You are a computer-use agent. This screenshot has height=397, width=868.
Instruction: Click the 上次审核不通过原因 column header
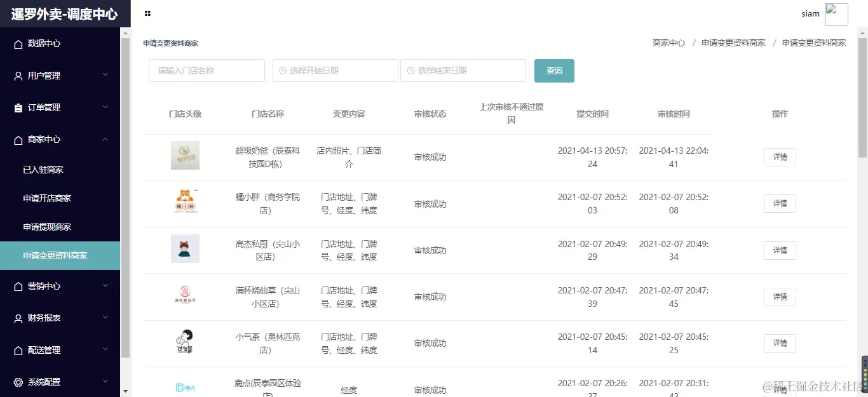(x=512, y=114)
